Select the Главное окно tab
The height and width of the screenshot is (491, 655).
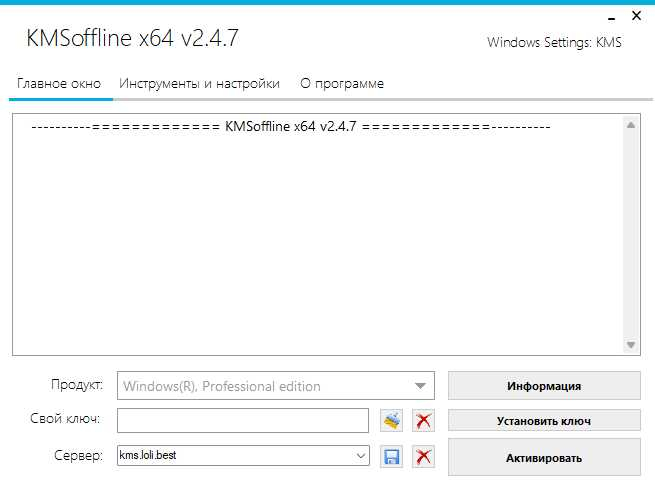pyautogui.click(x=59, y=84)
